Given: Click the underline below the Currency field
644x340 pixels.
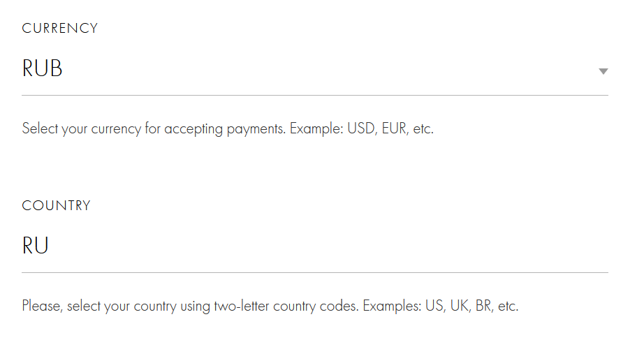Looking at the screenshot, I should click(314, 95).
